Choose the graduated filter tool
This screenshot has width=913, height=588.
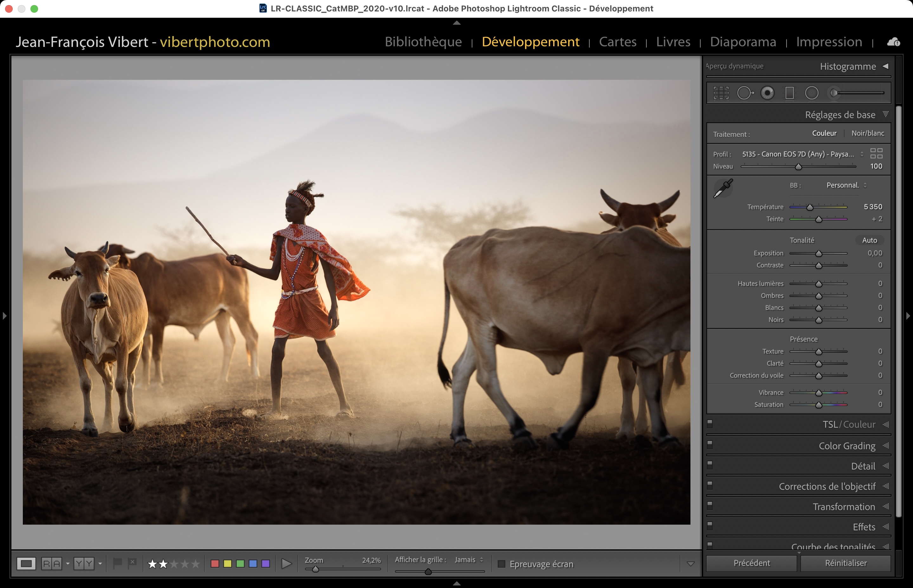(x=789, y=93)
